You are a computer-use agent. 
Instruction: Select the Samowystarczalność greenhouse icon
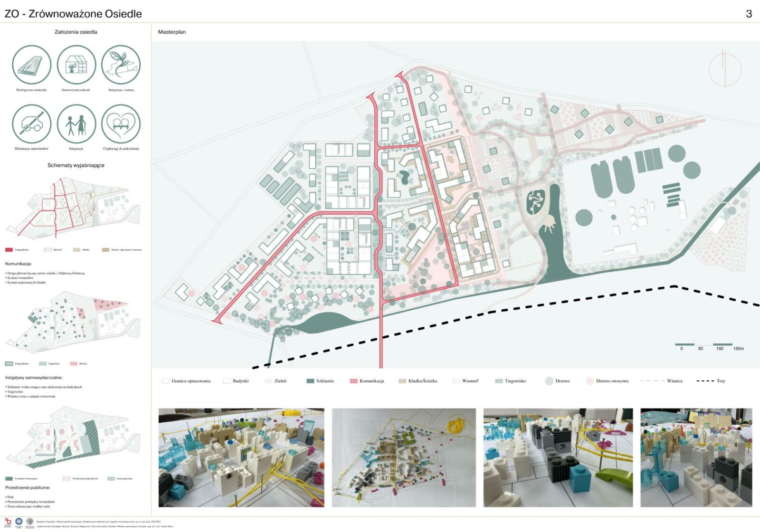point(76,65)
